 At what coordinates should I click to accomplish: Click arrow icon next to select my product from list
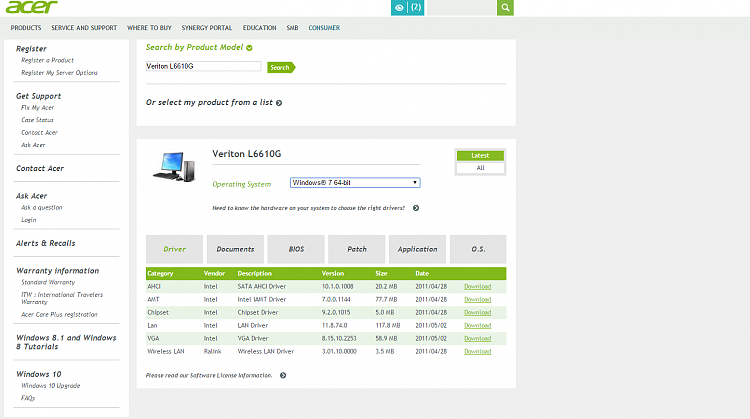tap(279, 103)
